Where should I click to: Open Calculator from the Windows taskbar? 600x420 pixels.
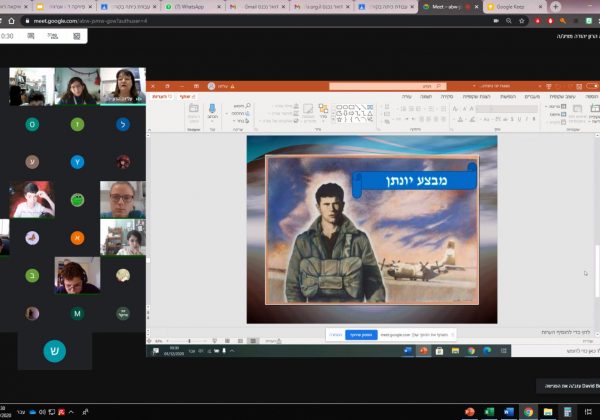(x=567, y=412)
